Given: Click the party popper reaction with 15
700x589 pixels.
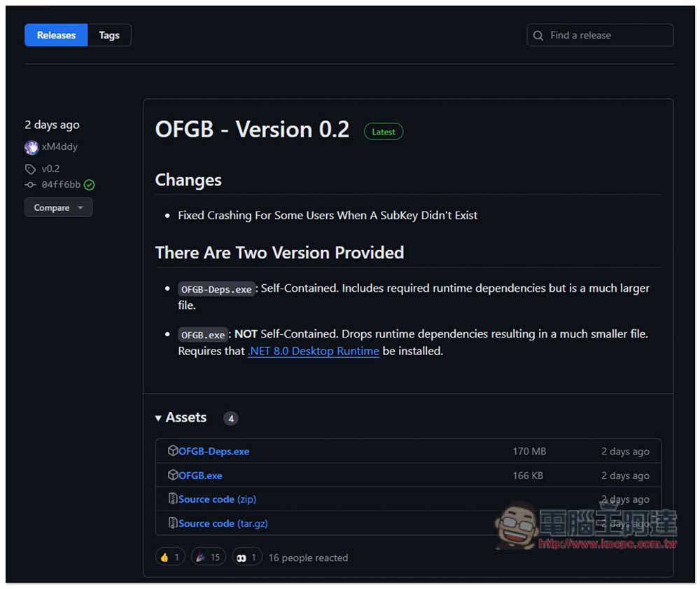Looking at the screenshot, I should point(209,557).
